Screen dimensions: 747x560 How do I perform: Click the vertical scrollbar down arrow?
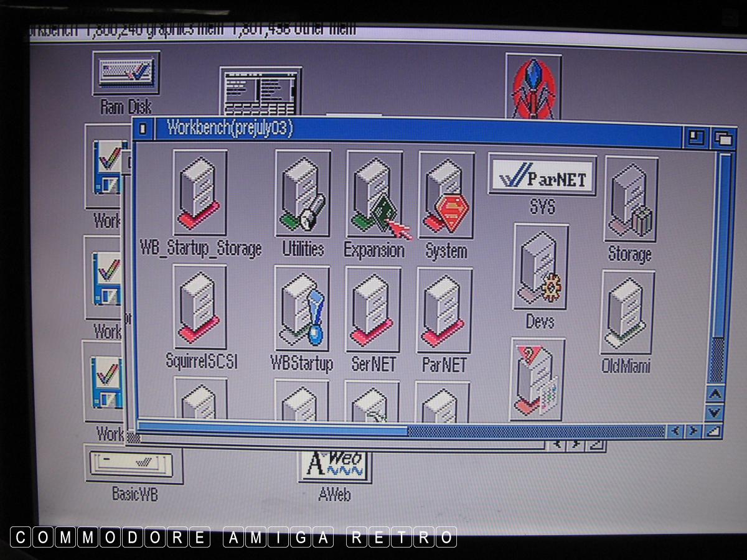[x=715, y=411]
